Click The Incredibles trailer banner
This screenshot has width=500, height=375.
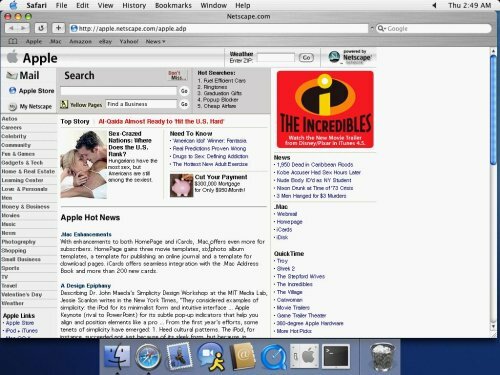(x=325, y=109)
